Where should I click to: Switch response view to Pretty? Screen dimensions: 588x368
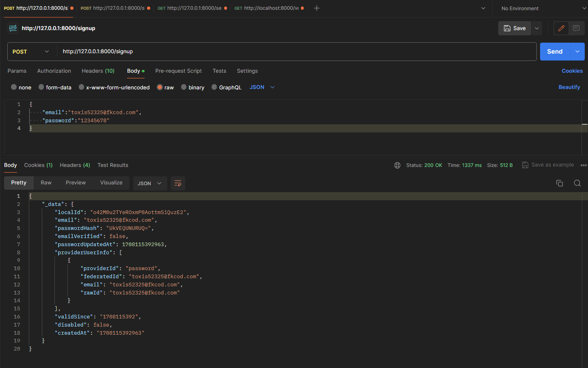[19, 183]
